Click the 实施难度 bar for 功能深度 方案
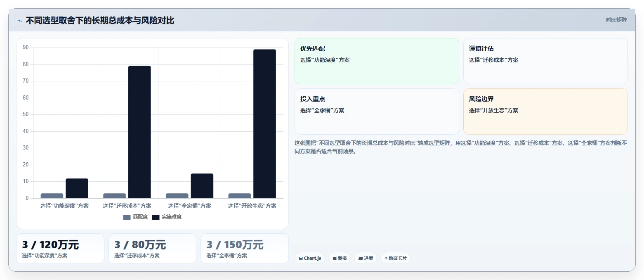This screenshot has width=644, height=280. pos(77,188)
